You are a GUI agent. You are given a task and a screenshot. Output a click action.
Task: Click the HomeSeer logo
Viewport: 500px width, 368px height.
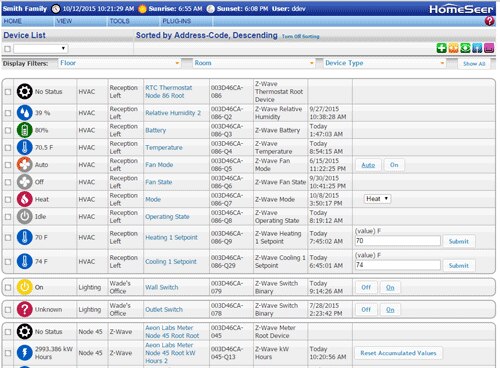(x=461, y=9)
